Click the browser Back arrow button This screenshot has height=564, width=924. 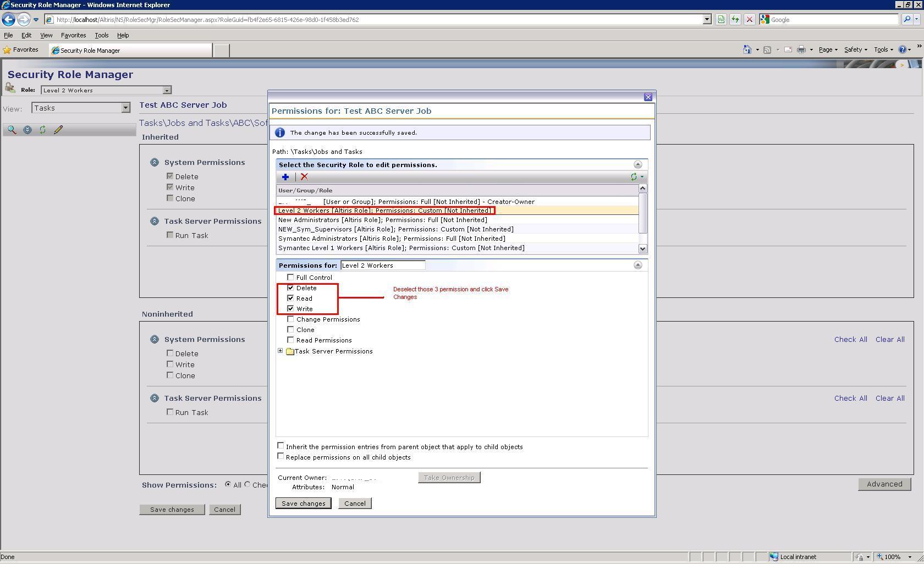8,20
